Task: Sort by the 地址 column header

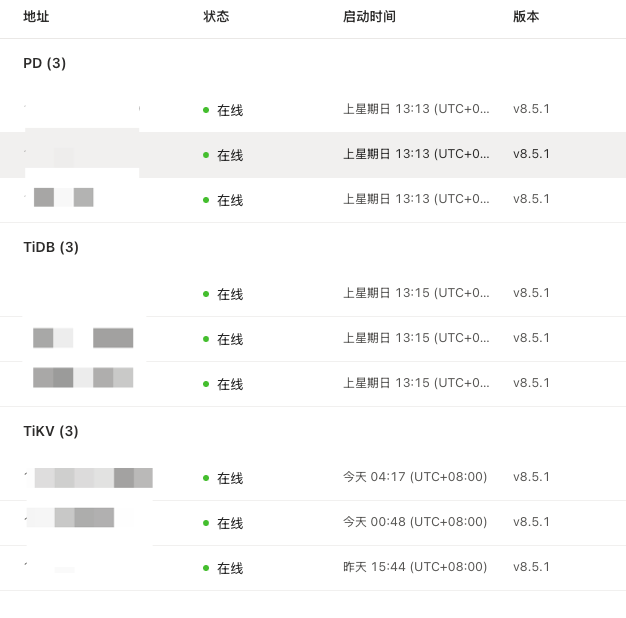Action: [x=36, y=17]
